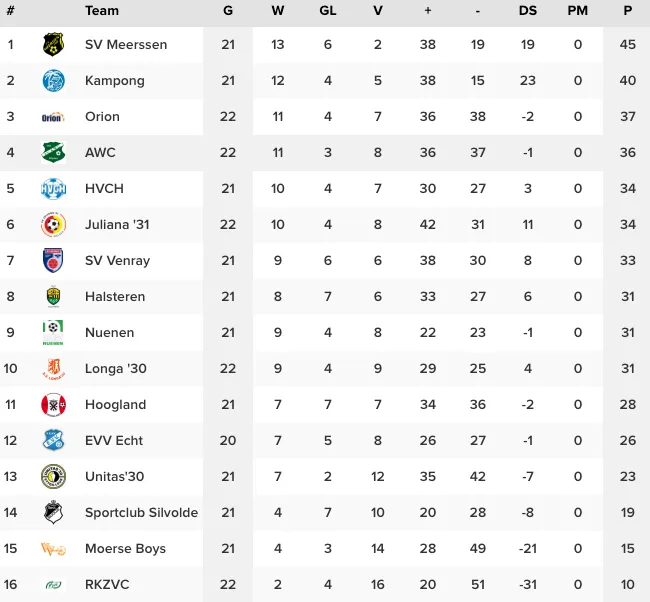Click the Hoogland red-white badge

tap(53, 405)
